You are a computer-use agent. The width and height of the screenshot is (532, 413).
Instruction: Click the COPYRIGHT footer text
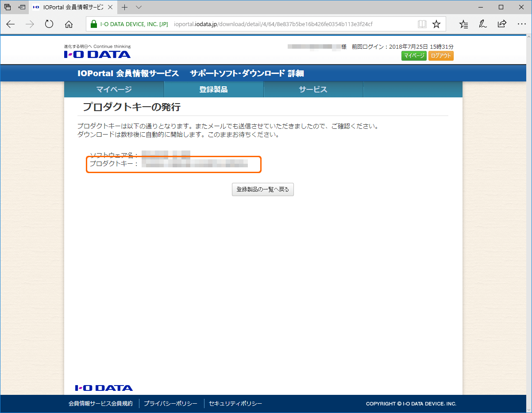pos(411,404)
